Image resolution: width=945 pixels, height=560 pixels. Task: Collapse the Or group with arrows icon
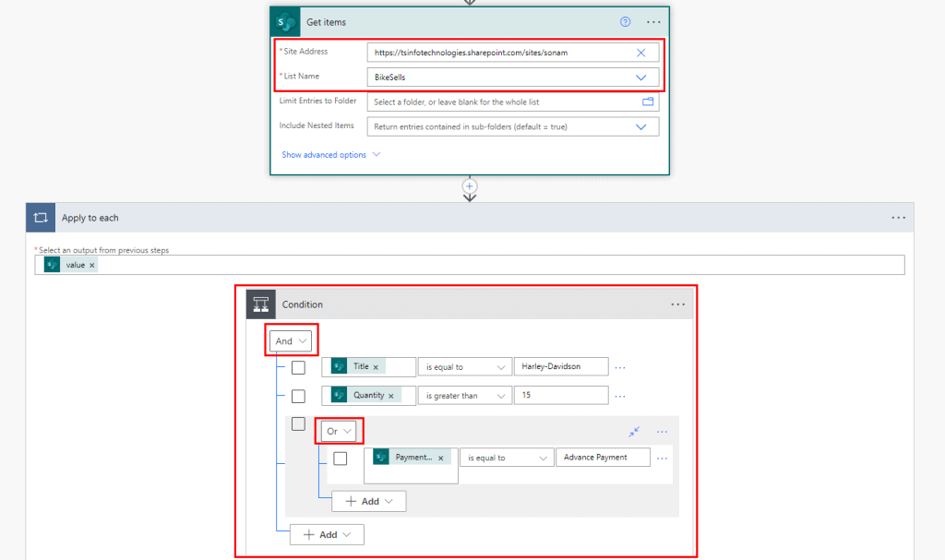coord(634,432)
